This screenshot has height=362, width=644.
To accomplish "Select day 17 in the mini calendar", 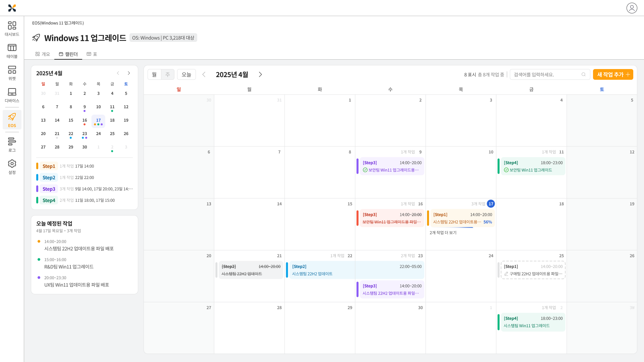I will click(x=98, y=121).
